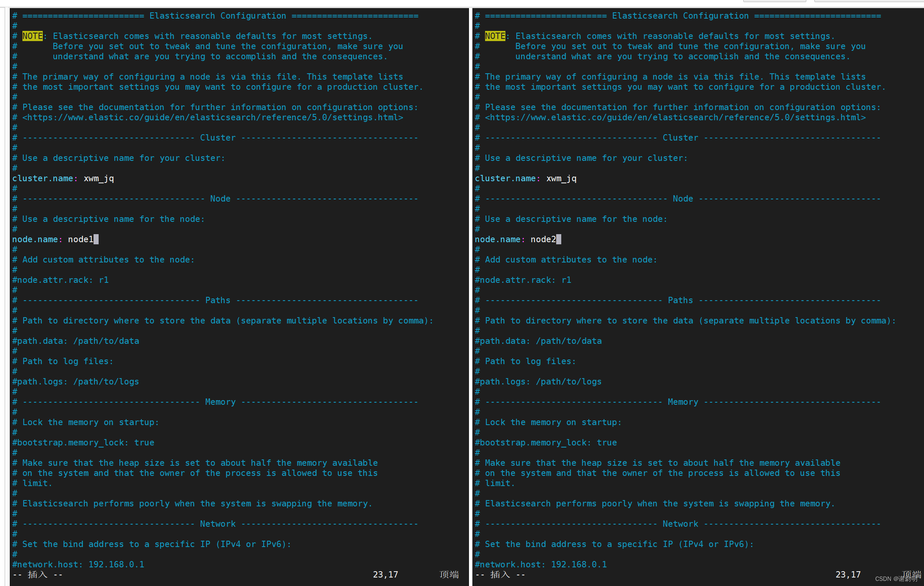Screen dimensions: 924x586
Task: Click #path.logs line in right pane
Action: pyautogui.click(x=538, y=381)
